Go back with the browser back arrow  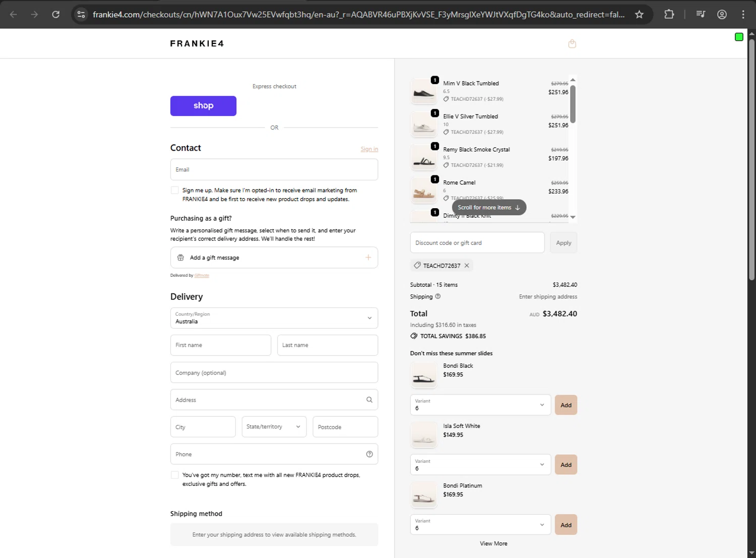click(x=14, y=15)
